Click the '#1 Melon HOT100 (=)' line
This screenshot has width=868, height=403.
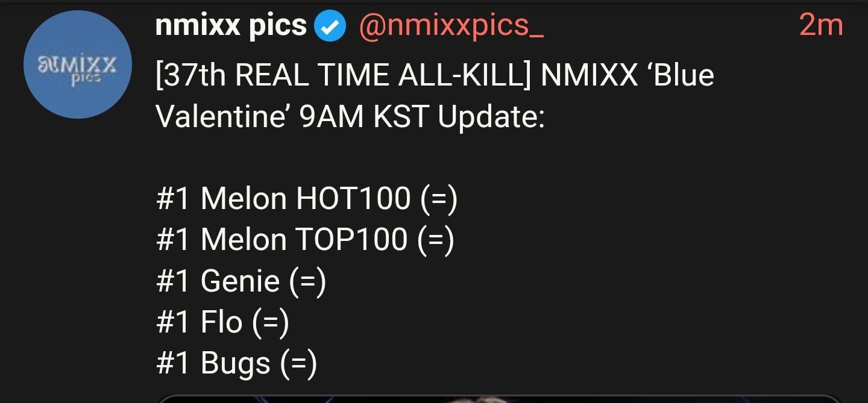[306, 198]
